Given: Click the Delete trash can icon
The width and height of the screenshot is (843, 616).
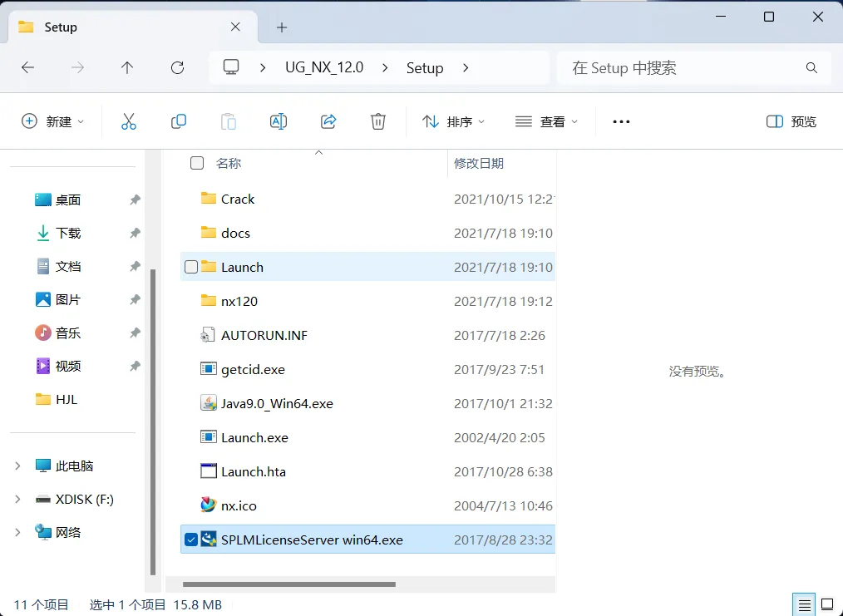Looking at the screenshot, I should coord(378,121).
